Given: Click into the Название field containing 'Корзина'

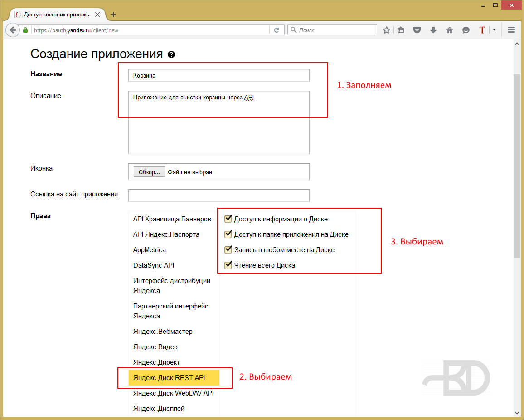Looking at the screenshot, I should pos(219,75).
